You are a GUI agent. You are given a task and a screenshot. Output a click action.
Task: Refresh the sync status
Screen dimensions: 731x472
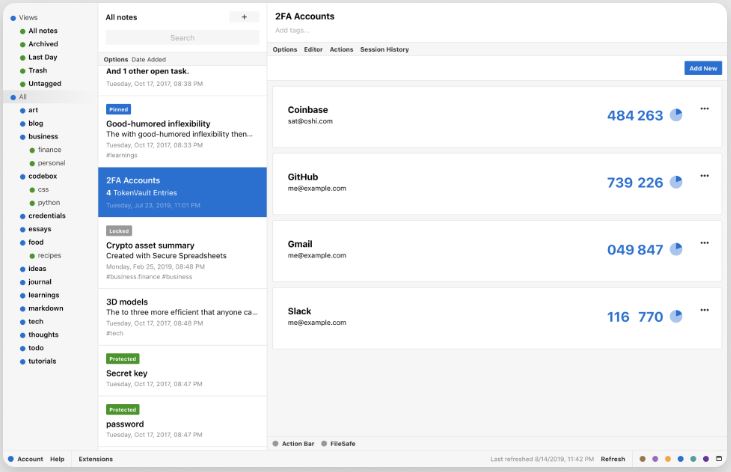click(x=613, y=459)
